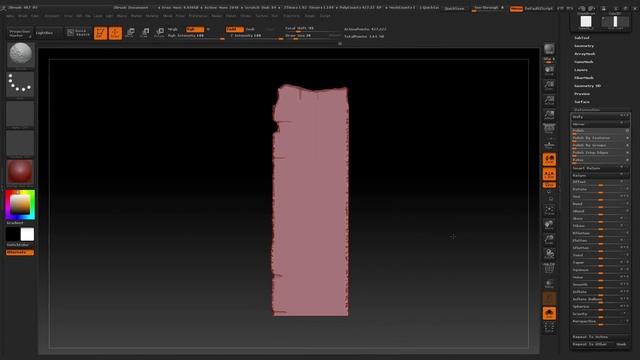The image size is (640, 360).
Task: Toggle L.Sym local symmetry
Action: coord(549,174)
